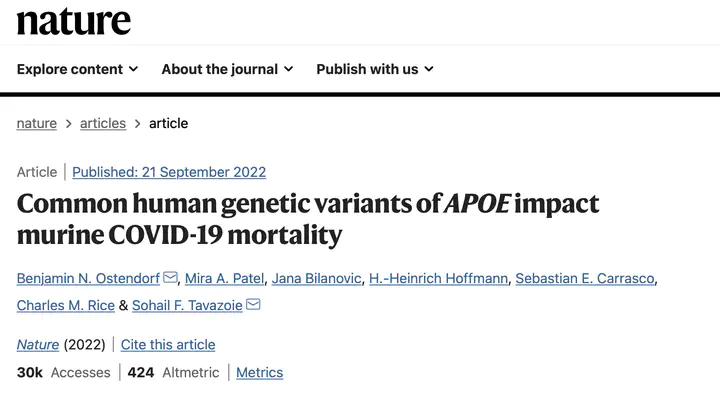Open author Sohail F. Tavazoie
The image size is (720, 393).
tap(187, 305)
